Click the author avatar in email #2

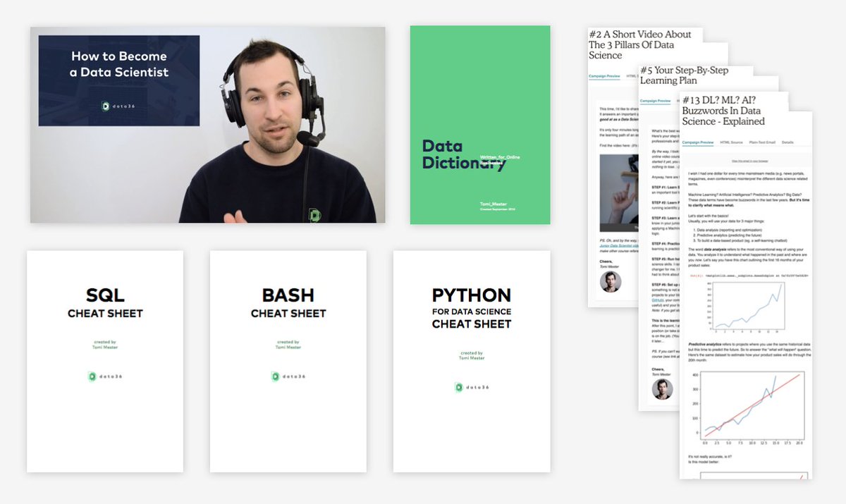611,282
